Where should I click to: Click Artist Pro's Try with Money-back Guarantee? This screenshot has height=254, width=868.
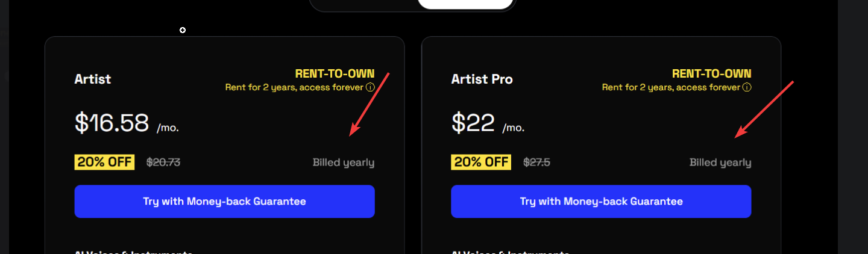pyautogui.click(x=601, y=201)
